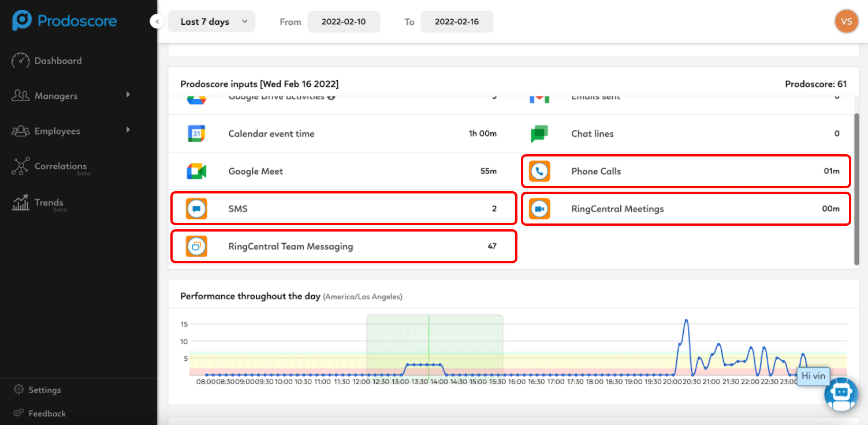The image size is (868, 425).
Task: Click the '55m' Google Meet value
Action: pos(489,172)
